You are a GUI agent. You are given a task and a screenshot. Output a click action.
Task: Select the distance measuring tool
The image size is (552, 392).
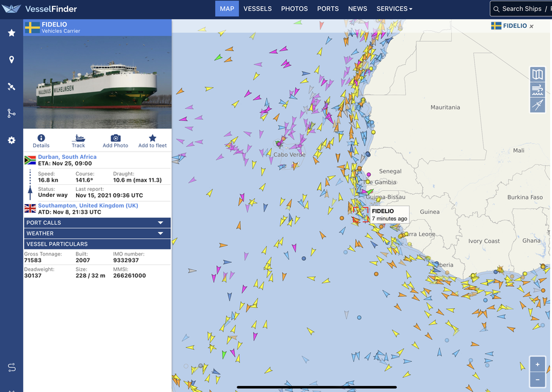click(x=538, y=104)
